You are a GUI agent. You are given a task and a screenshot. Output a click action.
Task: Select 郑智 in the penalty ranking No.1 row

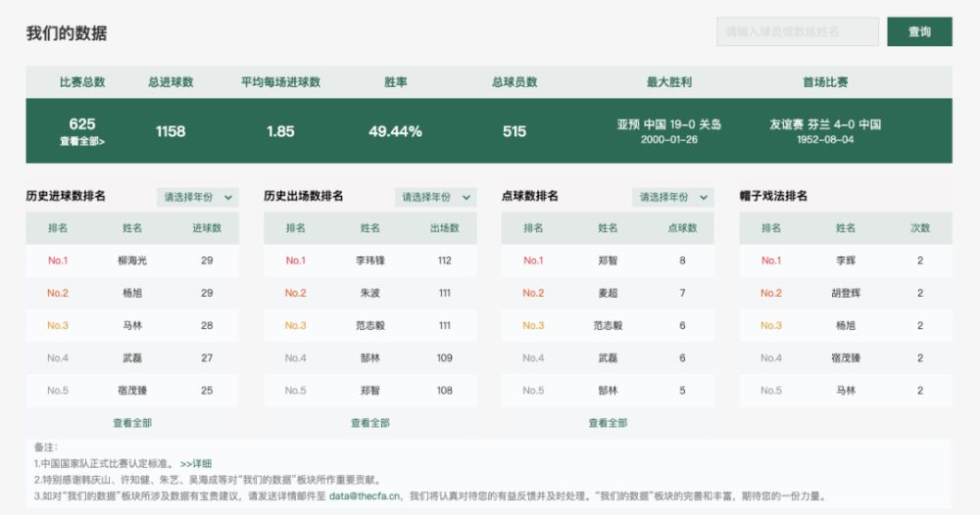(608, 261)
